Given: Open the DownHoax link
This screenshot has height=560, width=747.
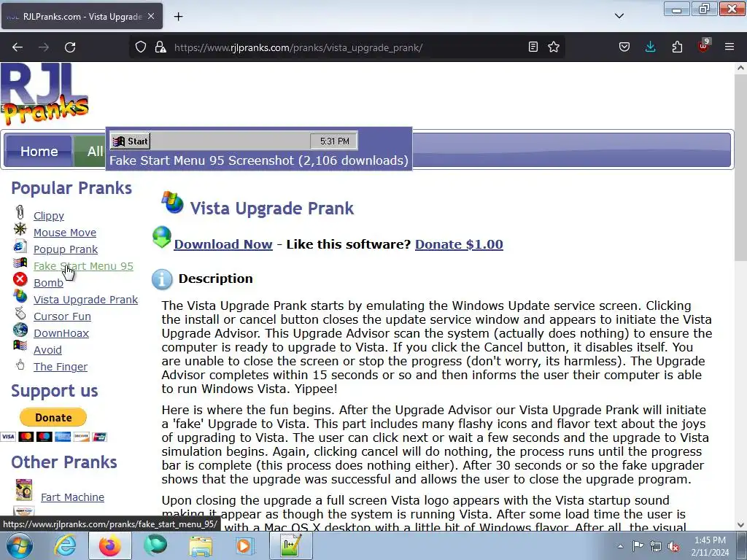Looking at the screenshot, I should click(61, 332).
